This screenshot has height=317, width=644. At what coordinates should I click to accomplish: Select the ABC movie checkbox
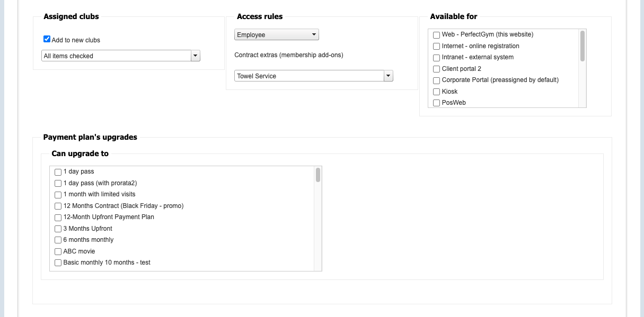58,252
